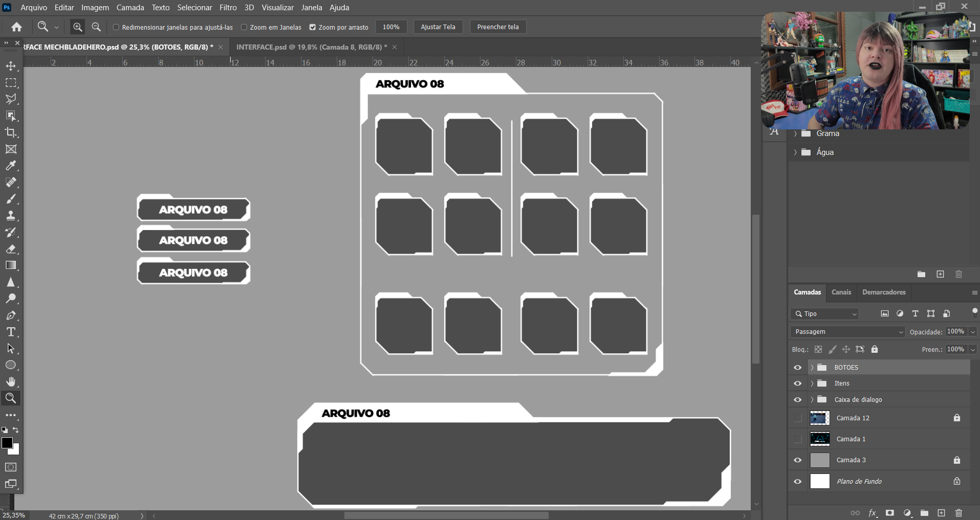Hide the BOTOES layer group
The height and width of the screenshot is (520, 980).
point(797,368)
